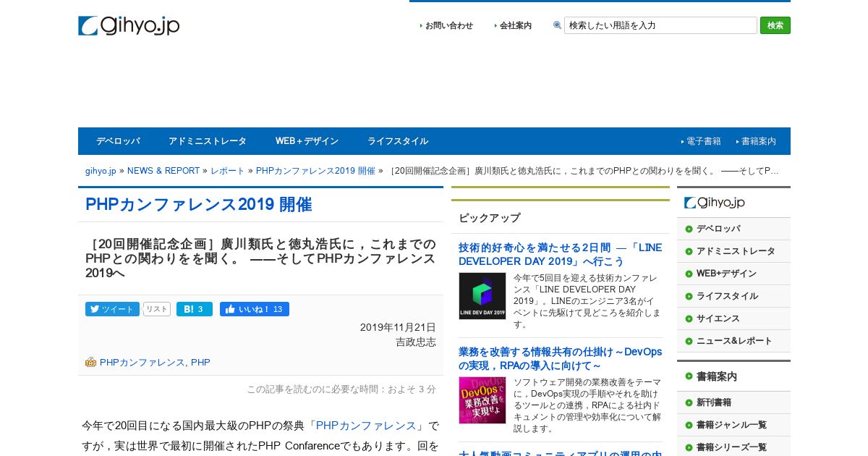The width and height of the screenshot is (868, 456).
Task: Open アドミニストレータ in the right sidebar
Action: pyautogui.click(x=736, y=251)
